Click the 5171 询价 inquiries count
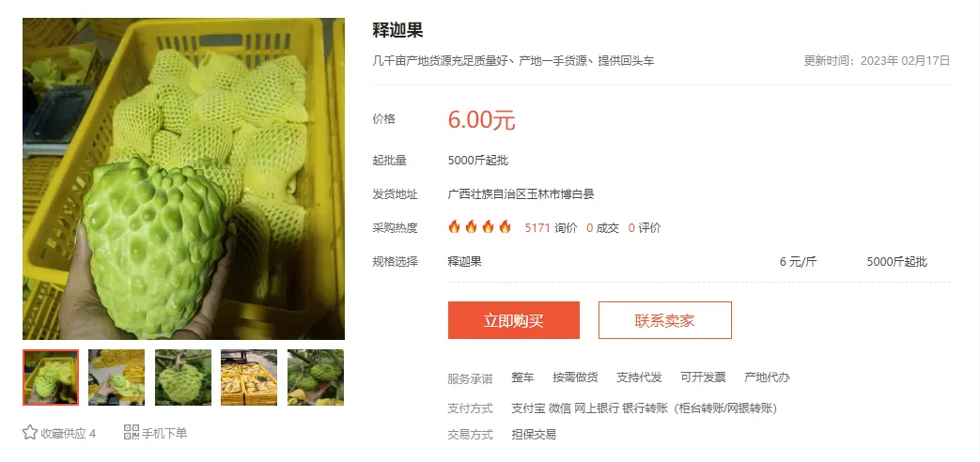The width and height of the screenshot is (980, 462). pos(551,228)
